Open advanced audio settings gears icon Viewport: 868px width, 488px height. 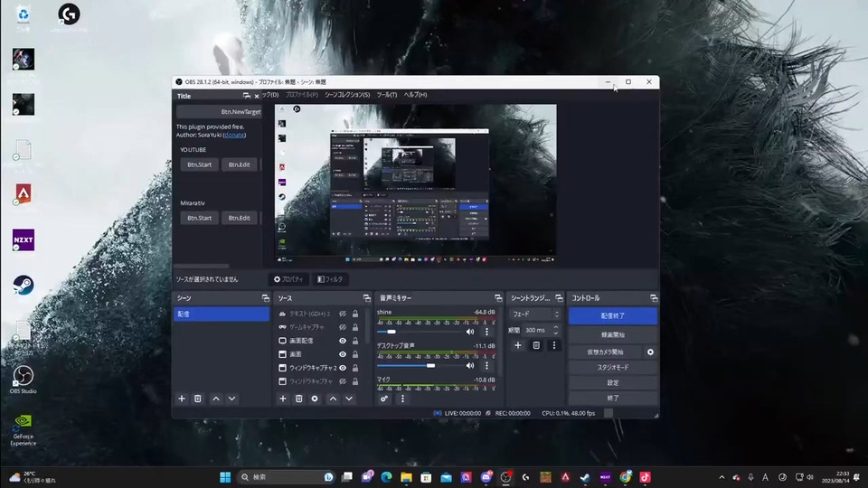coord(384,399)
